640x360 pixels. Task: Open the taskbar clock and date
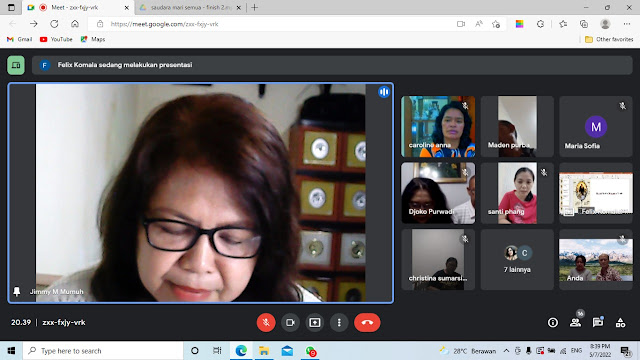click(600, 351)
